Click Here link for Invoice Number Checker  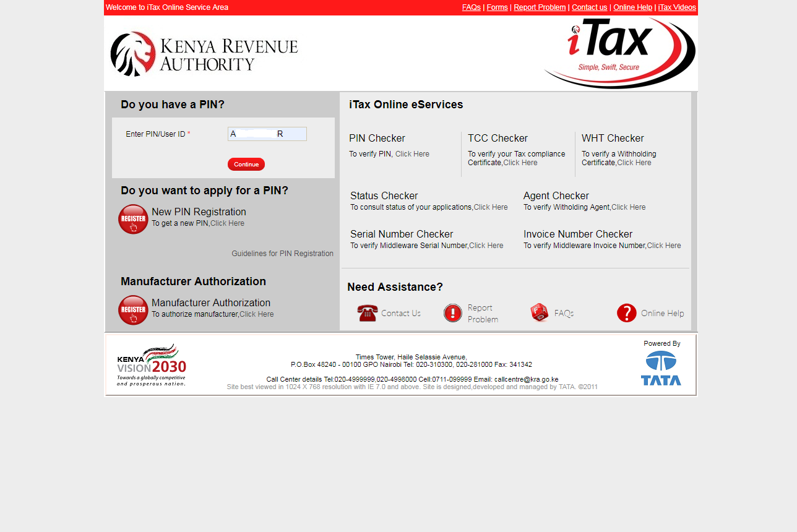click(x=664, y=246)
